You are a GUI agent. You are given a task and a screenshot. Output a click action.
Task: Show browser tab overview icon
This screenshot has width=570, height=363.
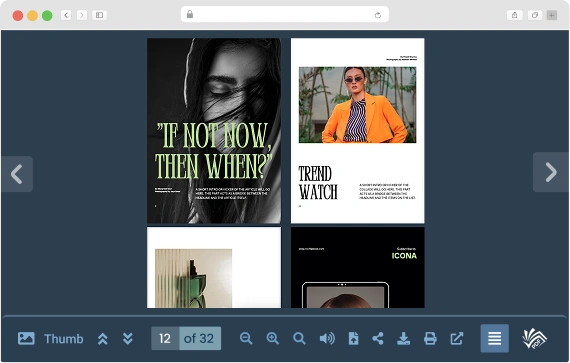pyautogui.click(x=535, y=15)
